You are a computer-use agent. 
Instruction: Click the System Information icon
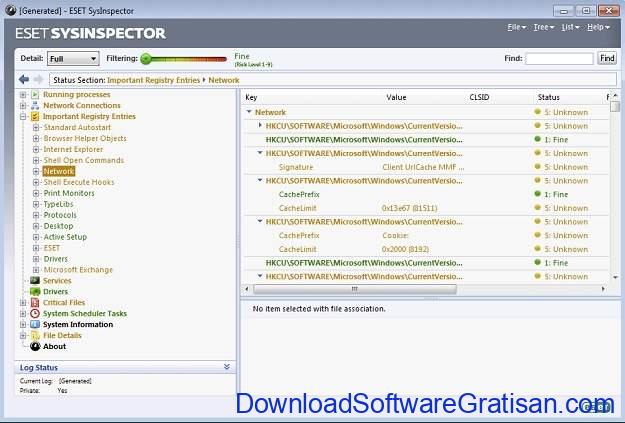pyautogui.click(x=35, y=325)
